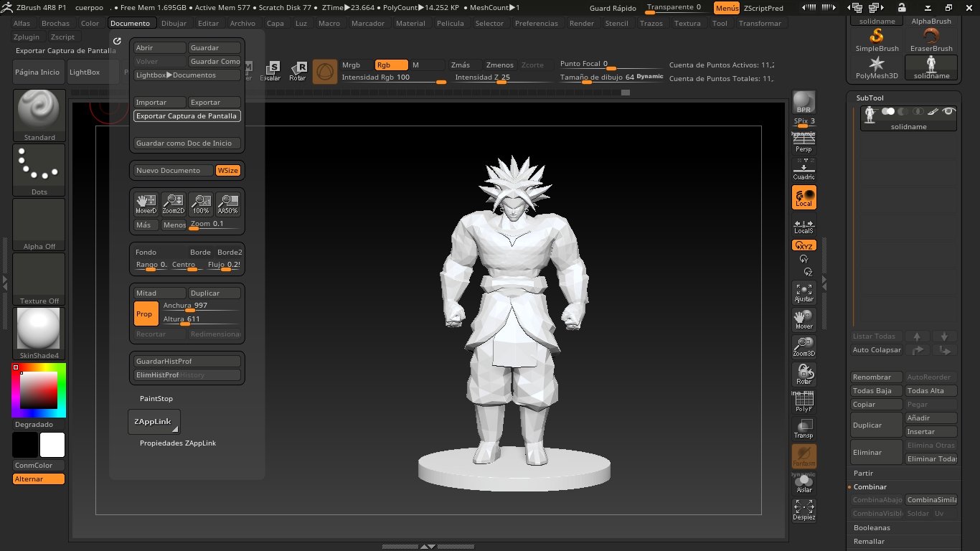Click the Rotar icon on right shelf
This screenshot has width=980, height=551.
(804, 375)
